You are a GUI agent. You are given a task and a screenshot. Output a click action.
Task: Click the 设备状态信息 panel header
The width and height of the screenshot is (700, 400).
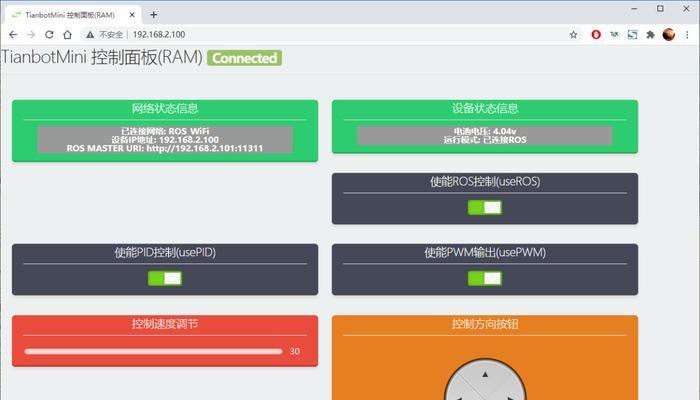click(x=485, y=108)
